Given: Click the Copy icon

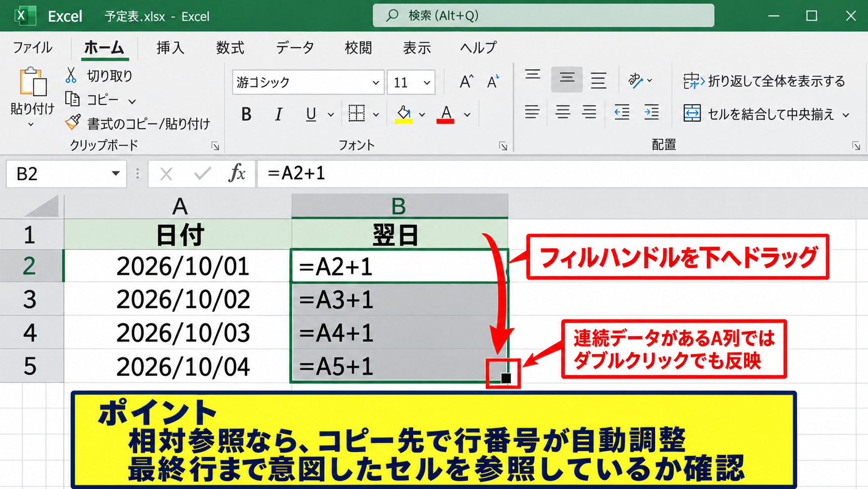Looking at the screenshot, I should (72, 99).
